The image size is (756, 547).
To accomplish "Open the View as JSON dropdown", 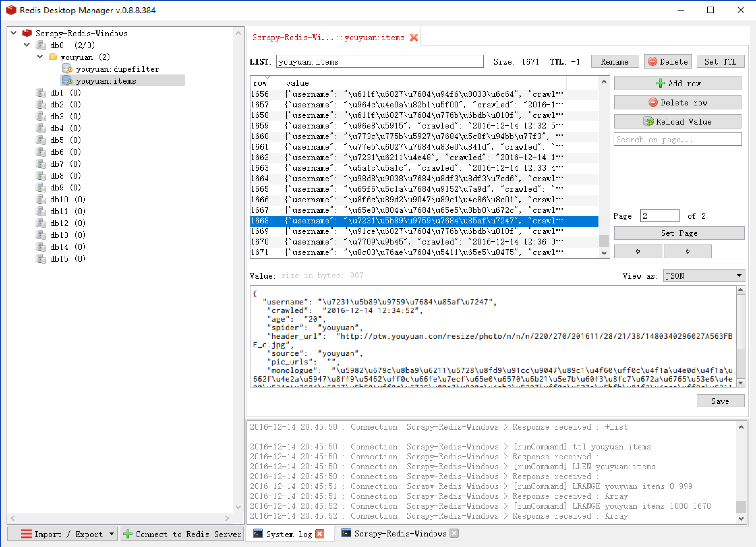I will (703, 276).
